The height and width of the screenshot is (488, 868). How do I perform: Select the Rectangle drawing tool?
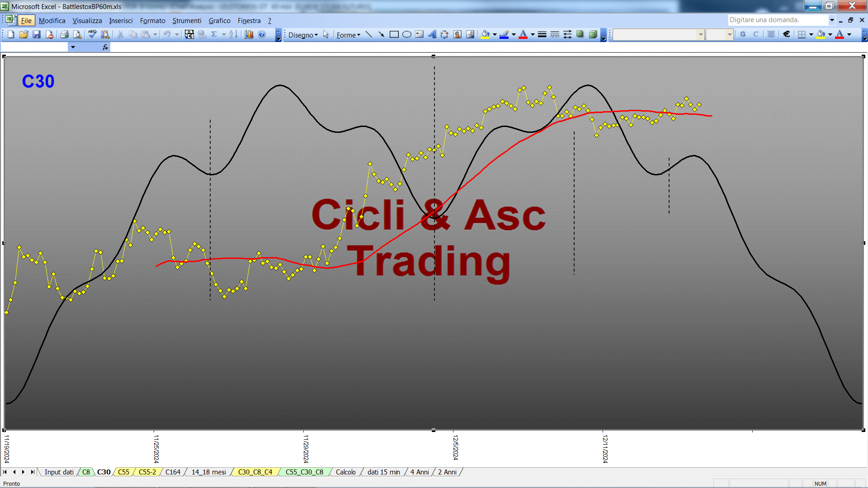[394, 34]
